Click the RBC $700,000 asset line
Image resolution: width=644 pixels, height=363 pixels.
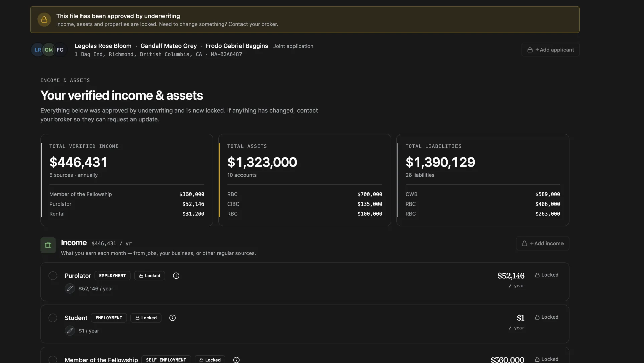[x=305, y=194]
